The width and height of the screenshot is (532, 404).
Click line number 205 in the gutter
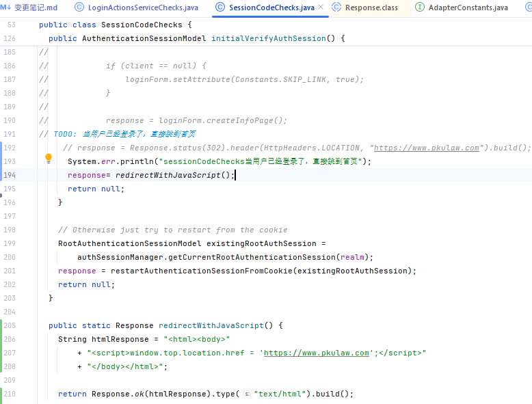point(10,325)
